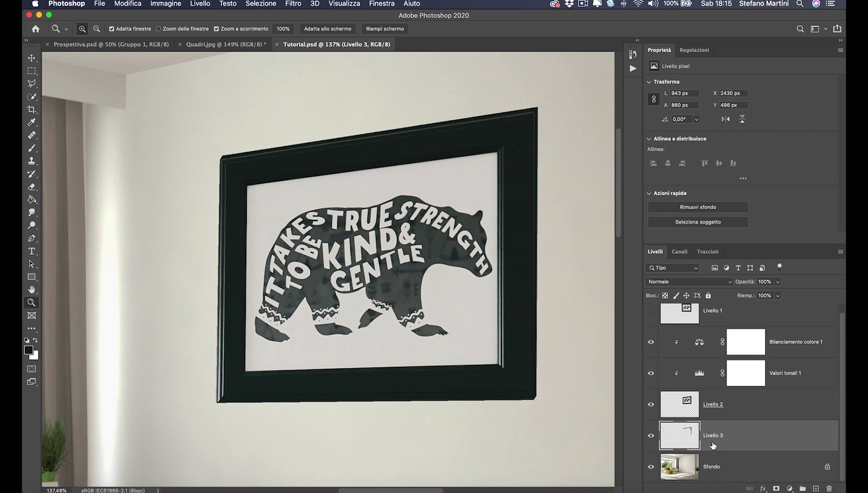The image size is (868, 493).
Task: Open the Tipo layer filter dropdown
Action: point(673,268)
